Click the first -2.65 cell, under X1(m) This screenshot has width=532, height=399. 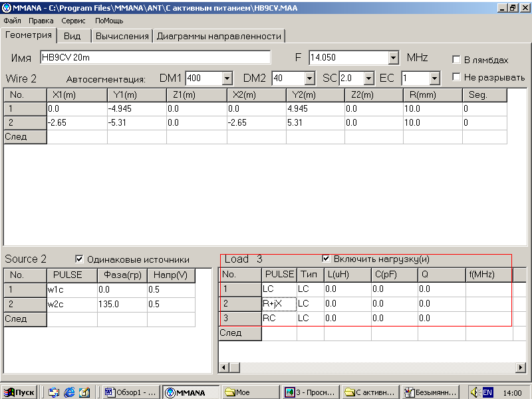pyautogui.click(x=77, y=122)
